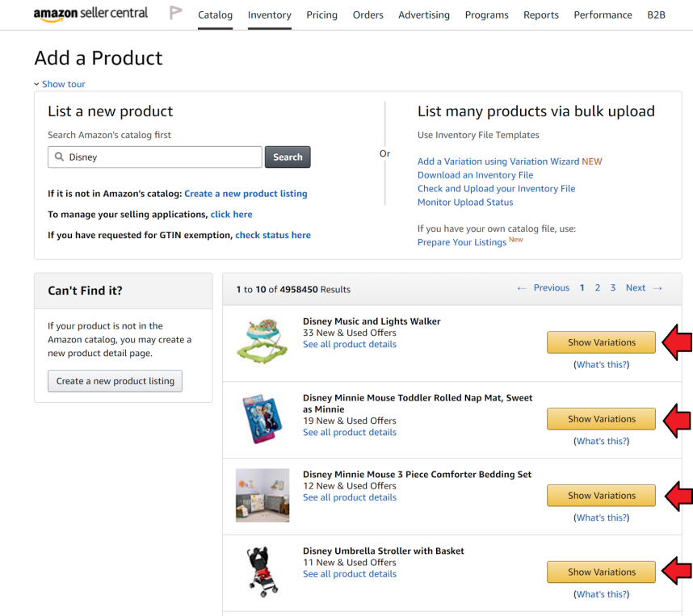Click the flag icon beside Seller Central logo
The width and height of the screenshot is (693, 616).
[175, 14]
